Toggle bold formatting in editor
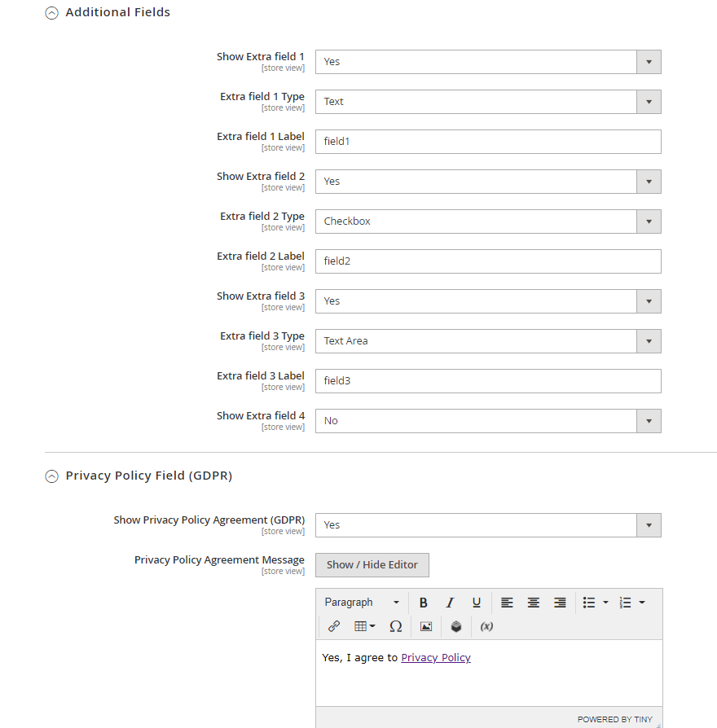 point(423,603)
